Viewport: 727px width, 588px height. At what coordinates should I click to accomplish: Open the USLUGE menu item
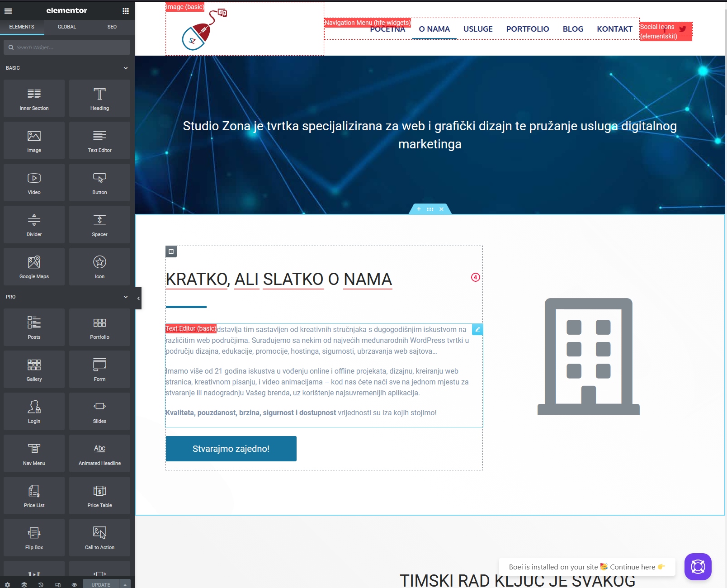[x=478, y=29]
